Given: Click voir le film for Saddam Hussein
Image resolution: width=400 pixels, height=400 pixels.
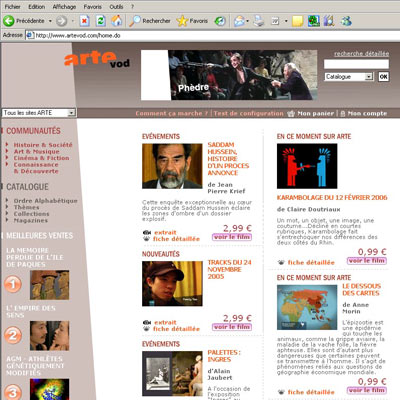Looking at the screenshot, I should click(x=232, y=237).
